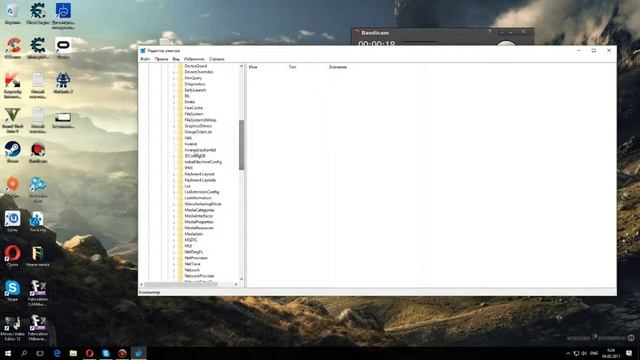The width and height of the screenshot is (640, 360).
Task: Open the taskbar clock and date
Action: [x=611, y=353]
